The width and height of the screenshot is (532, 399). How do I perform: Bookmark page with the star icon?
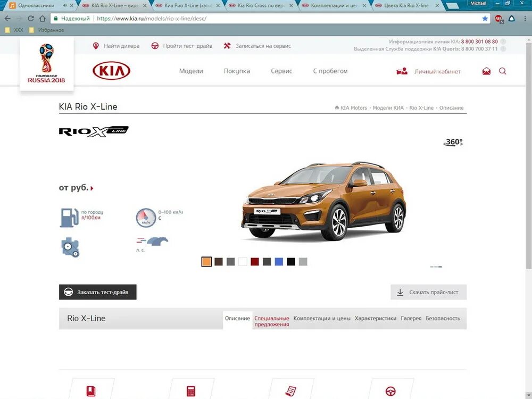485,18
